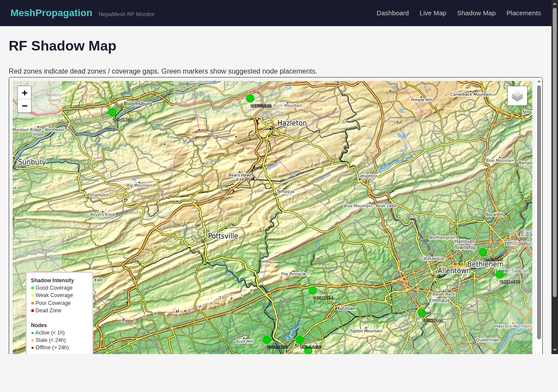Image resolution: width=558 pixels, height=392 pixels.
Task: Open the Live Map page
Action: tap(433, 13)
